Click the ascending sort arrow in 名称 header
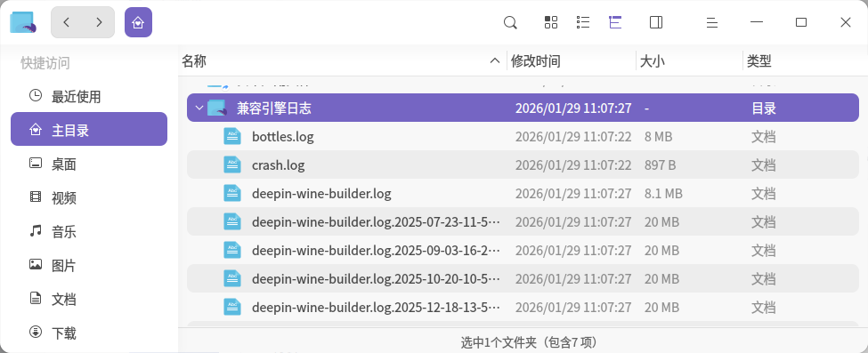Viewport: 868px width, 353px height. [496, 60]
